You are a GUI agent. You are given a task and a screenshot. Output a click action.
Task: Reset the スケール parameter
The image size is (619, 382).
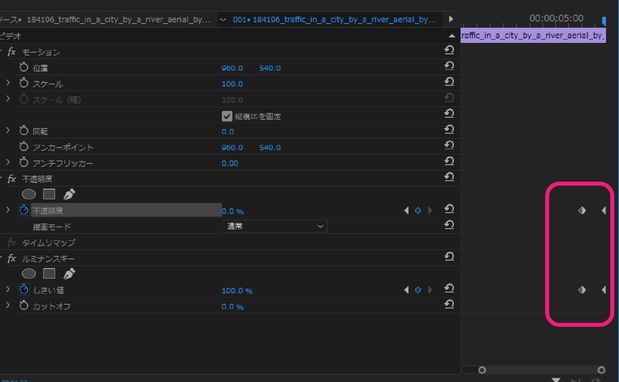(449, 82)
